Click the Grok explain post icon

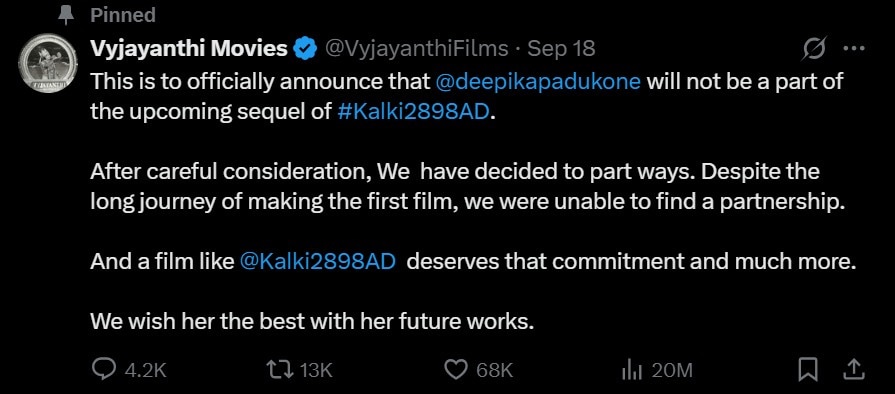click(814, 50)
